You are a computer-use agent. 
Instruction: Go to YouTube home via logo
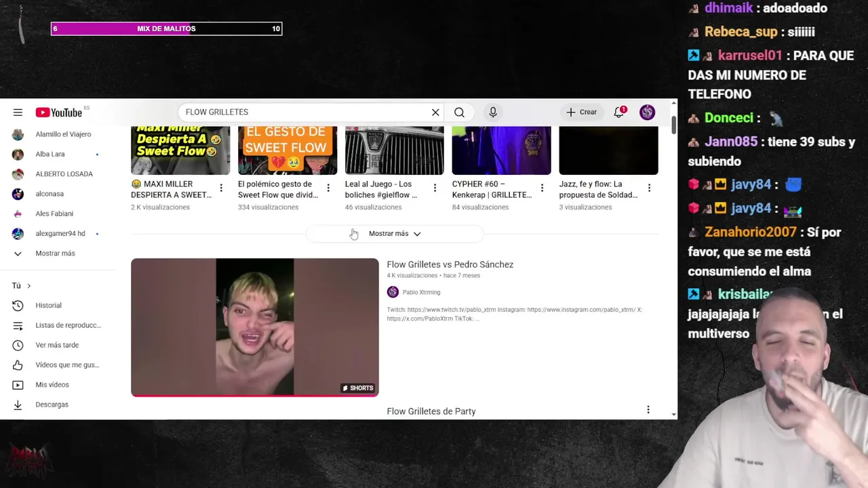coord(59,113)
